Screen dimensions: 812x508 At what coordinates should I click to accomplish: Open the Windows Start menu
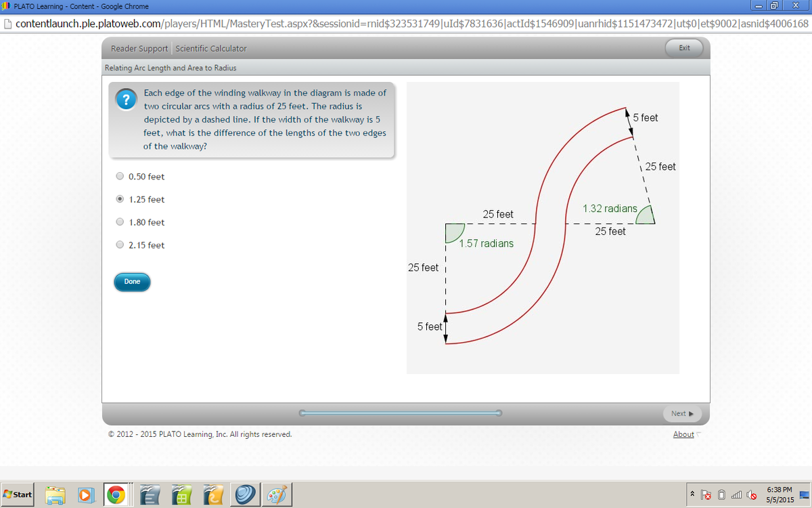coord(18,494)
